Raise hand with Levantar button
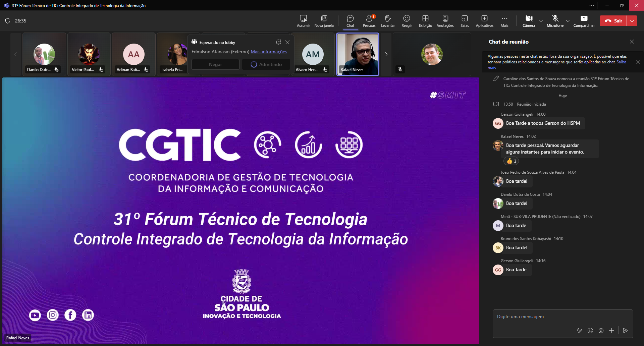The image size is (644, 346). tap(388, 21)
